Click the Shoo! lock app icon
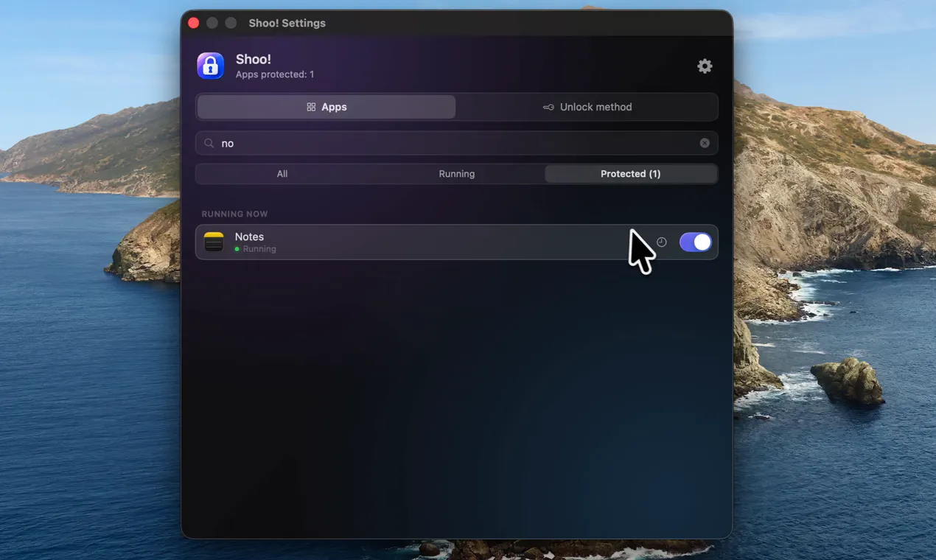 210,66
